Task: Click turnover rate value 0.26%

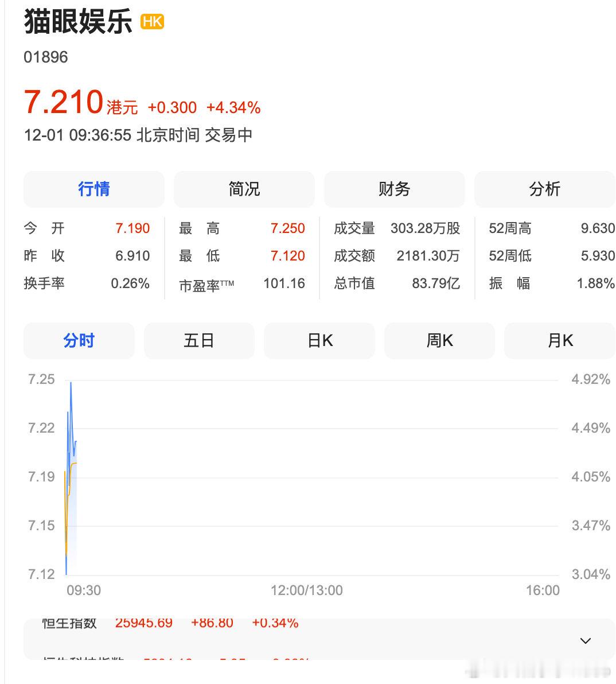Action: [x=130, y=283]
